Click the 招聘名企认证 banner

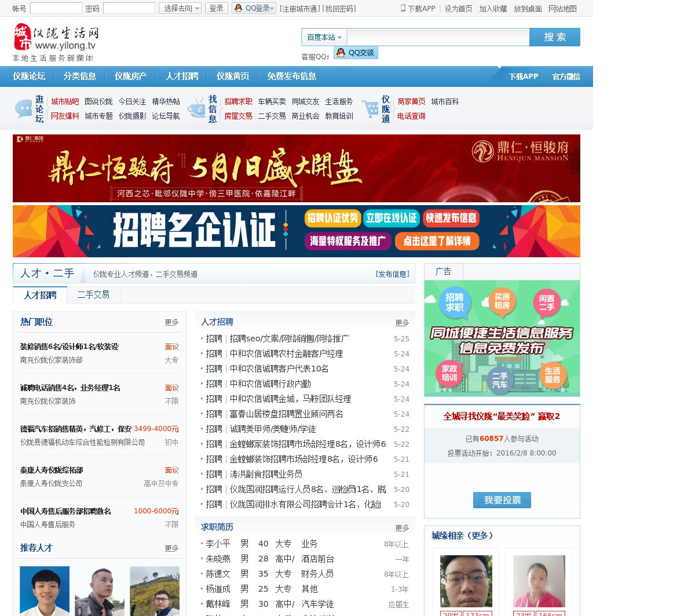[x=297, y=231]
